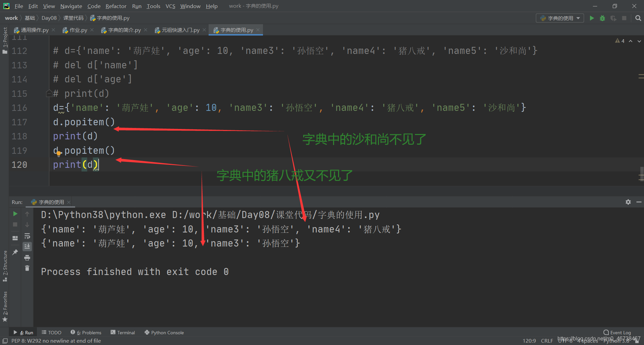Open the Structure tool window
This screenshot has height=345, width=644.
tap(5, 266)
